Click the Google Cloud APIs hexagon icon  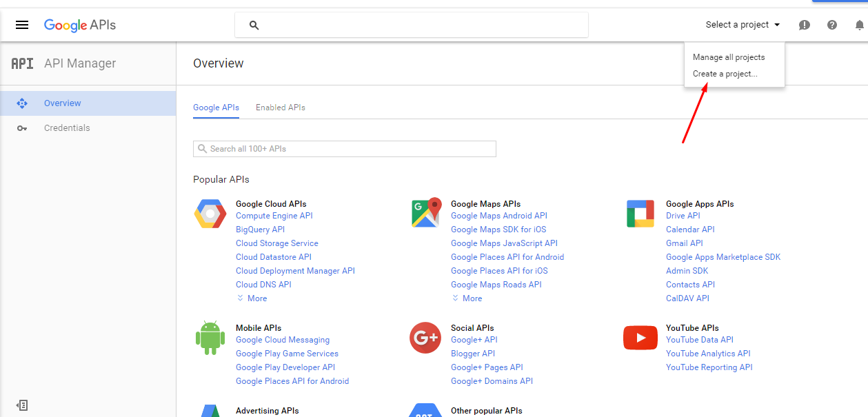point(210,214)
